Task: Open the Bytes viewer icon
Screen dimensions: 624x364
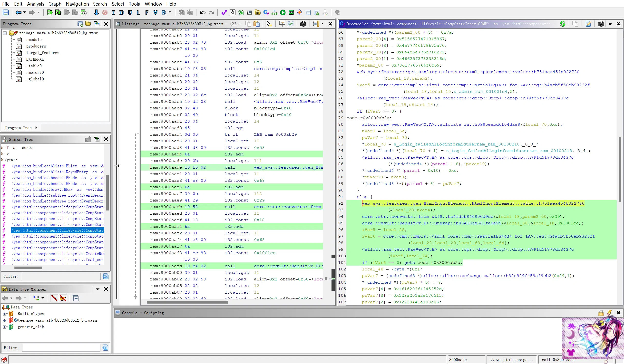Action: (x=233, y=12)
